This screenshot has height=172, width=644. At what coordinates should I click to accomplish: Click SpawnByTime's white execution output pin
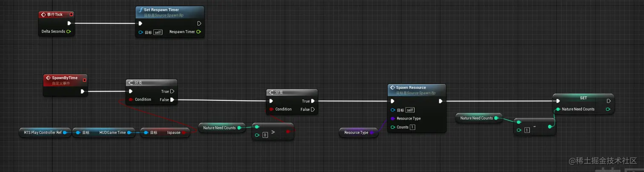82,91
